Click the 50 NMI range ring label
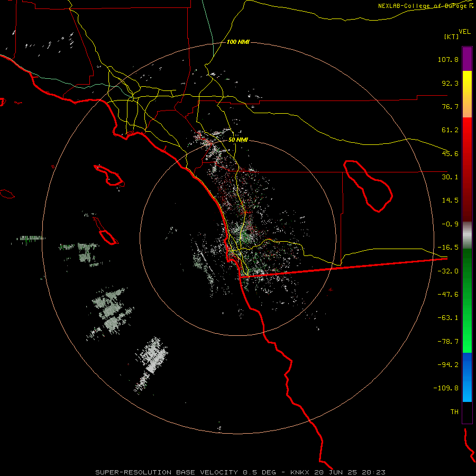This screenshot has width=476, height=476. [x=238, y=140]
